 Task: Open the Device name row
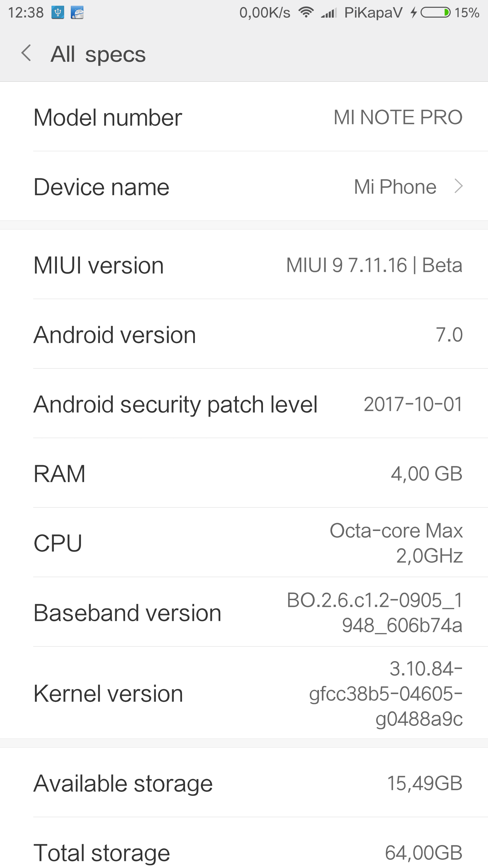tap(244, 186)
